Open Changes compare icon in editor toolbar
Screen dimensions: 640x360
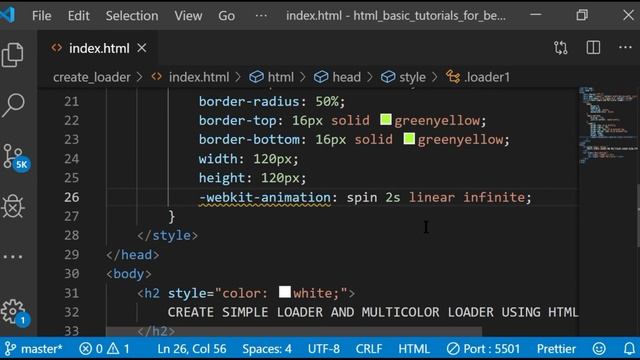pos(561,48)
